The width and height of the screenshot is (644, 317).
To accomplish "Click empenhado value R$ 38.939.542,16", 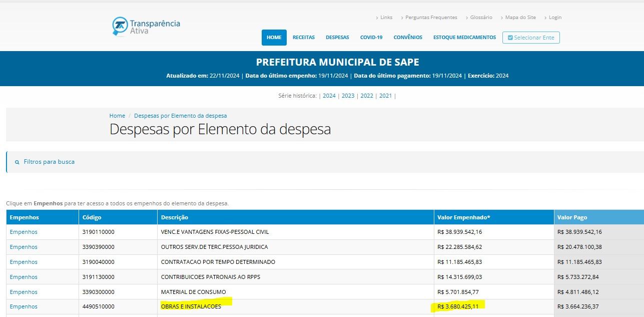I will [460, 232].
